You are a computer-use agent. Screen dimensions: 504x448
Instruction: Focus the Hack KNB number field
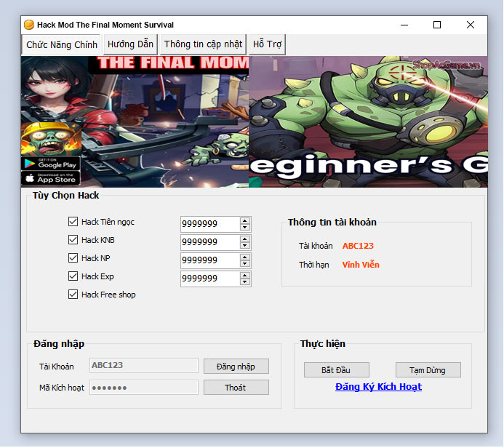pos(210,242)
